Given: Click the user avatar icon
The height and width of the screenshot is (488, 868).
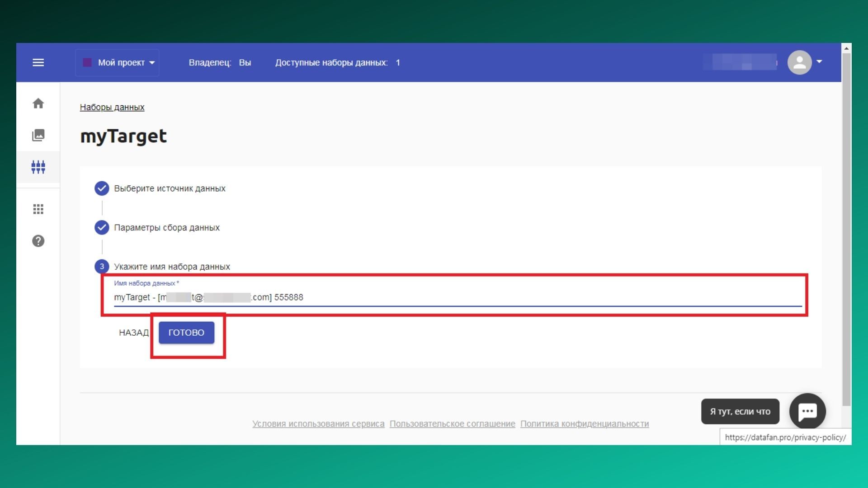Looking at the screenshot, I should [x=799, y=62].
